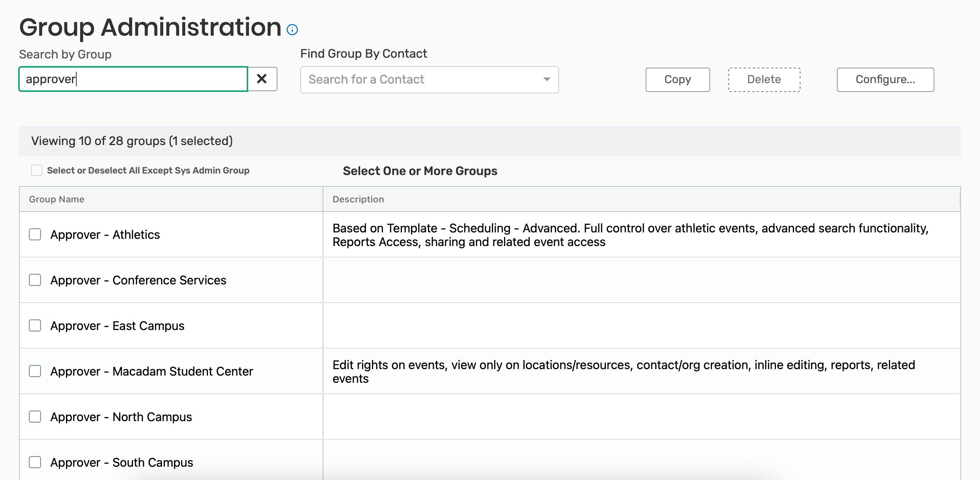Check the Approver - South Campus checkbox

pos(35,462)
